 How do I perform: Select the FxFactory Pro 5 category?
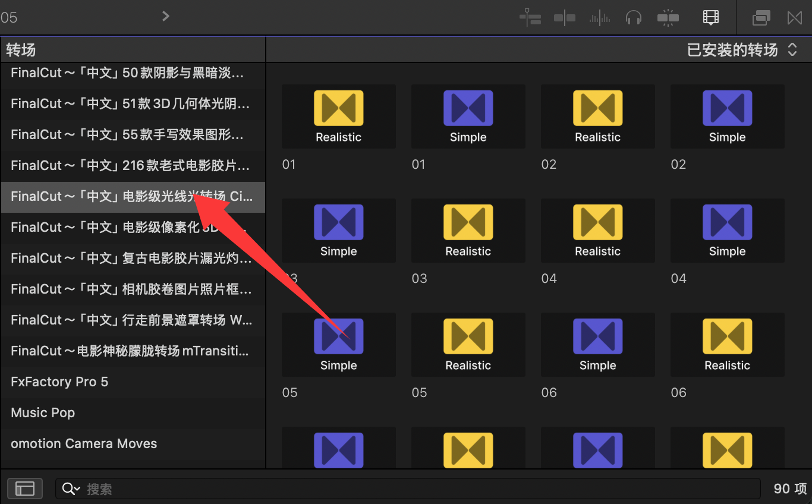(59, 382)
